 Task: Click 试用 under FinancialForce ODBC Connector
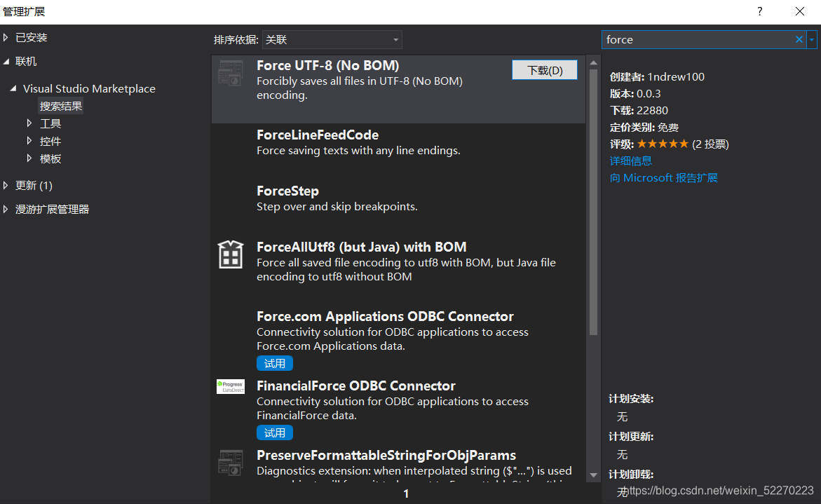[x=274, y=433]
